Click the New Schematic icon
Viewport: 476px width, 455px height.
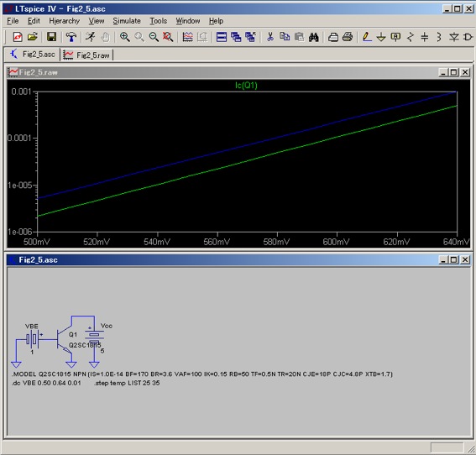18,37
